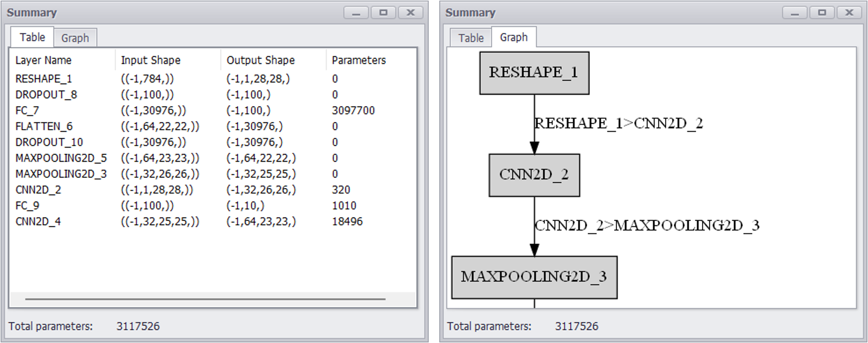Close the Summary window showing the graph
Screen dimensions: 868x343
(x=849, y=13)
